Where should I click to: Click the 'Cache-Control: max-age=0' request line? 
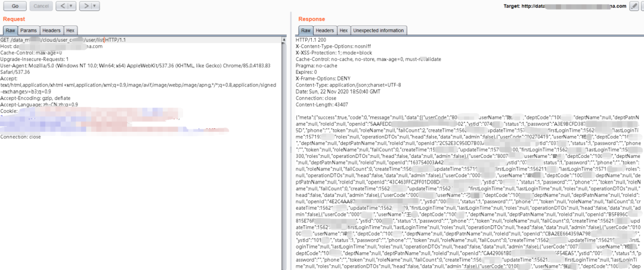pyautogui.click(x=31, y=52)
